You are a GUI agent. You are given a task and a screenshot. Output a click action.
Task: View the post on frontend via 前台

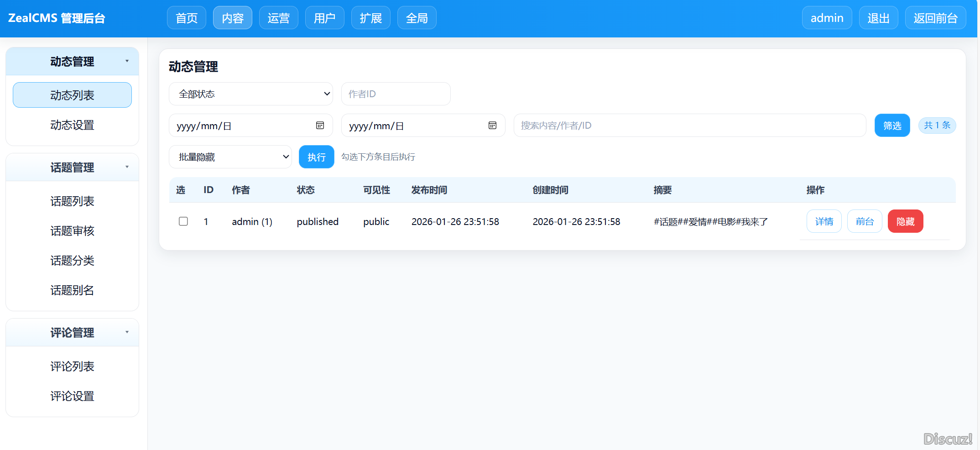864,221
